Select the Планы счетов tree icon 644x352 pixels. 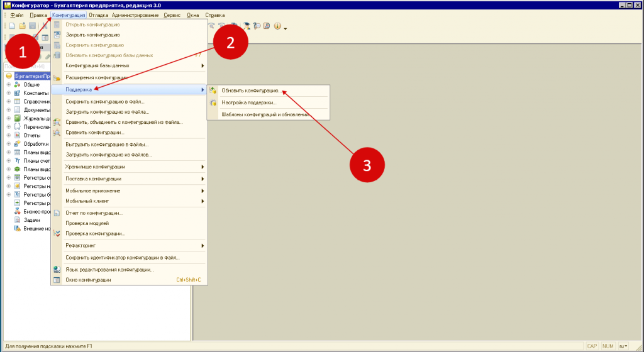tap(17, 161)
